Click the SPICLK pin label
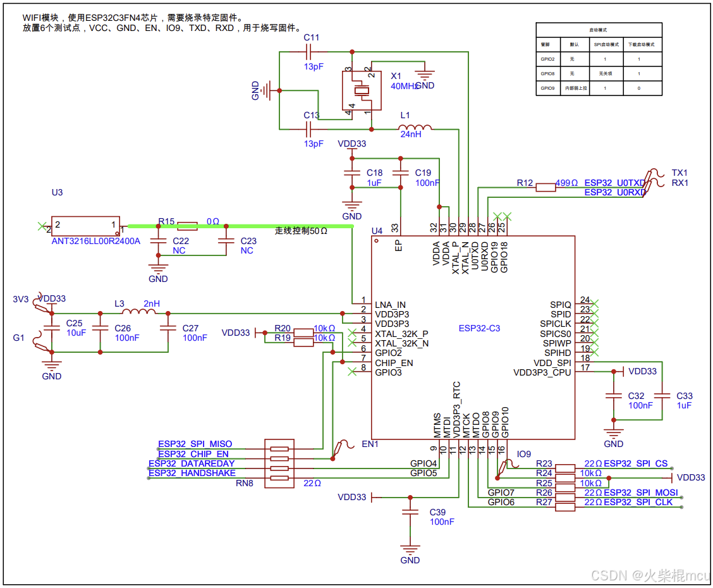713x588 pixels. 555,324
